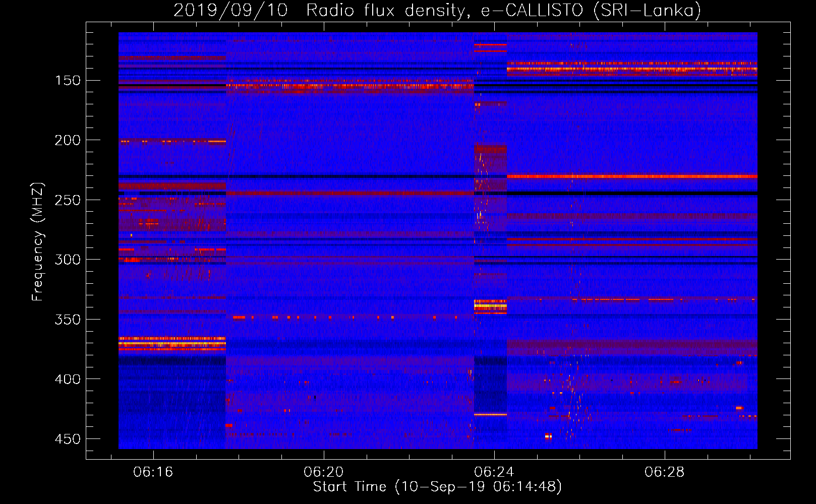
Task: Click the 06:16 time tick label
Action: [x=153, y=472]
